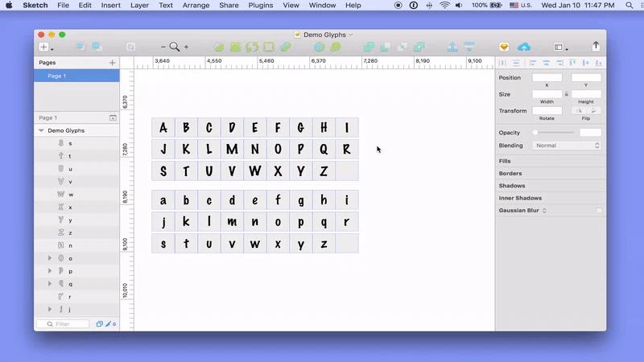Screen dimensions: 644x362
Task: Click the flip horizontal button
Action: (x=579, y=110)
